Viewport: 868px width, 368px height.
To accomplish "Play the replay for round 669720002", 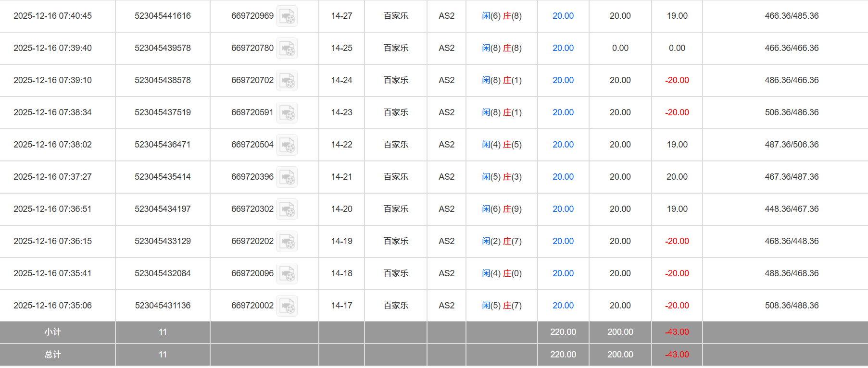I will (x=287, y=306).
